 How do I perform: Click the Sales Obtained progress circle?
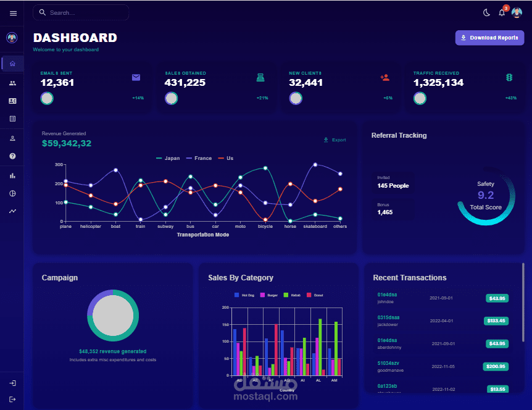point(172,98)
